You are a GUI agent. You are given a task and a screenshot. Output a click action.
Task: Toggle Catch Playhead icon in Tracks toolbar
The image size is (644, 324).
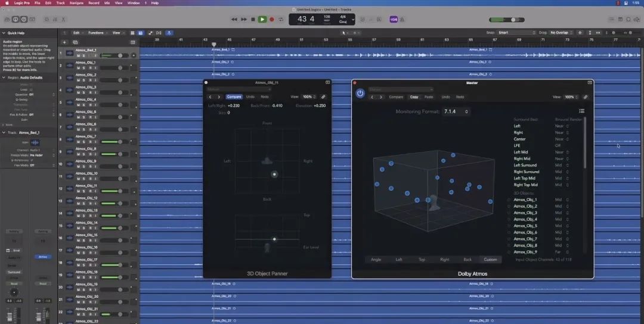pos(169,33)
